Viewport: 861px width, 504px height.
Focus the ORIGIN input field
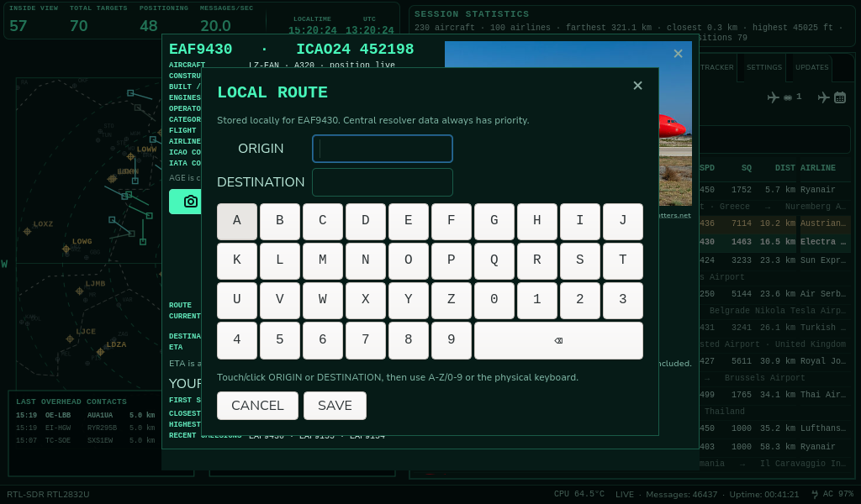[x=383, y=149]
